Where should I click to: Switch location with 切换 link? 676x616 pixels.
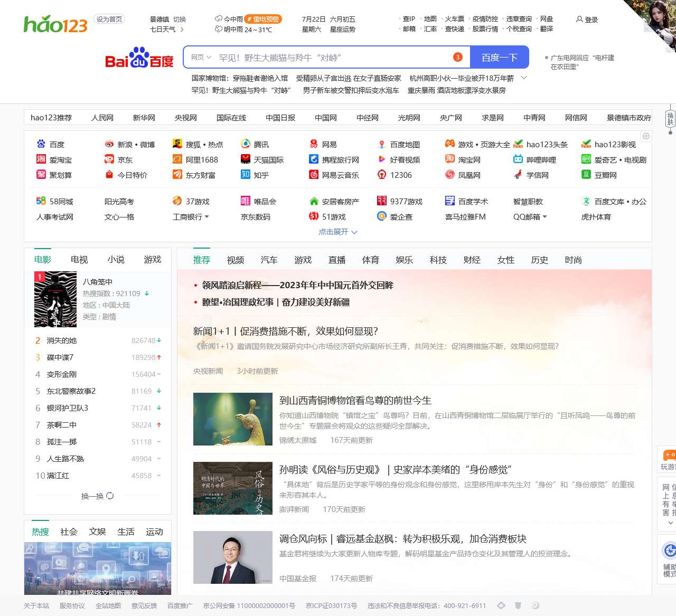(x=180, y=20)
